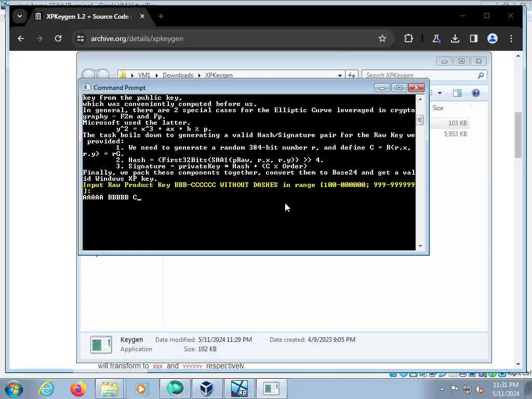Minimize the Explorer window
This screenshot has height=399, width=532.
click(x=444, y=61)
